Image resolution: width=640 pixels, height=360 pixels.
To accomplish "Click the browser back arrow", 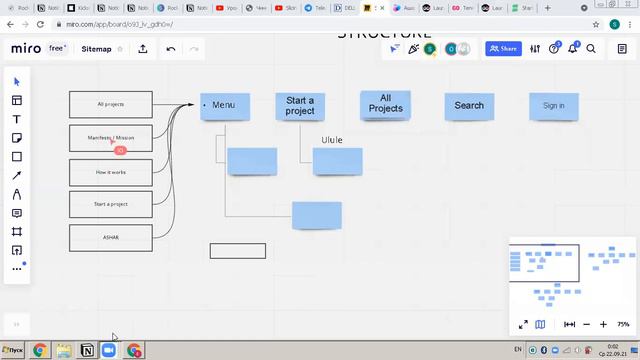I will [x=10, y=24].
